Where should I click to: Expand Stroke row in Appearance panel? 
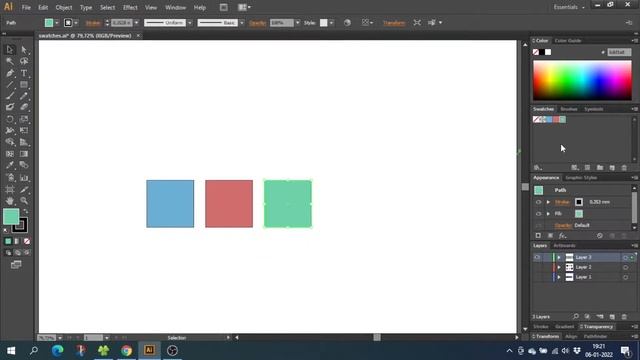click(x=548, y=202)
